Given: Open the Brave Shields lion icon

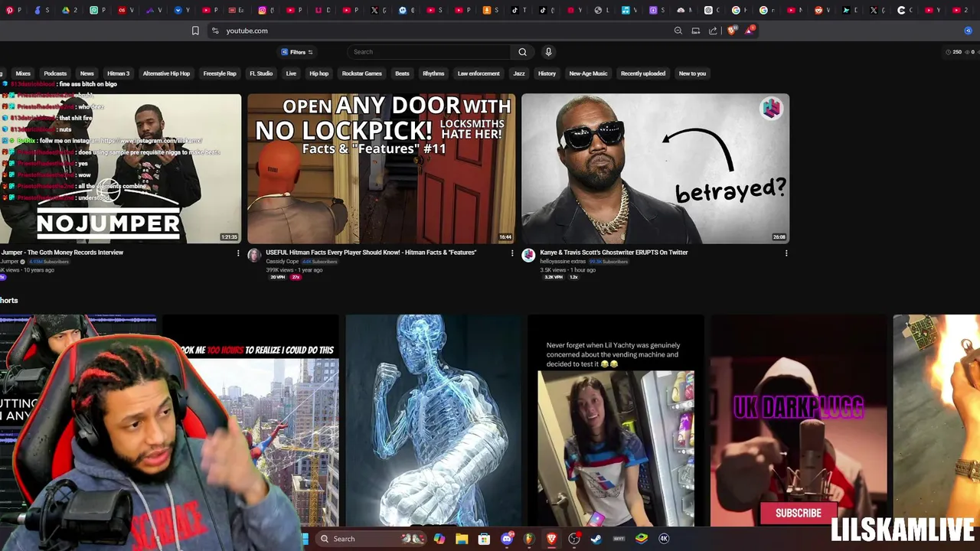Looking at the screenshot, I should [731, 31].
